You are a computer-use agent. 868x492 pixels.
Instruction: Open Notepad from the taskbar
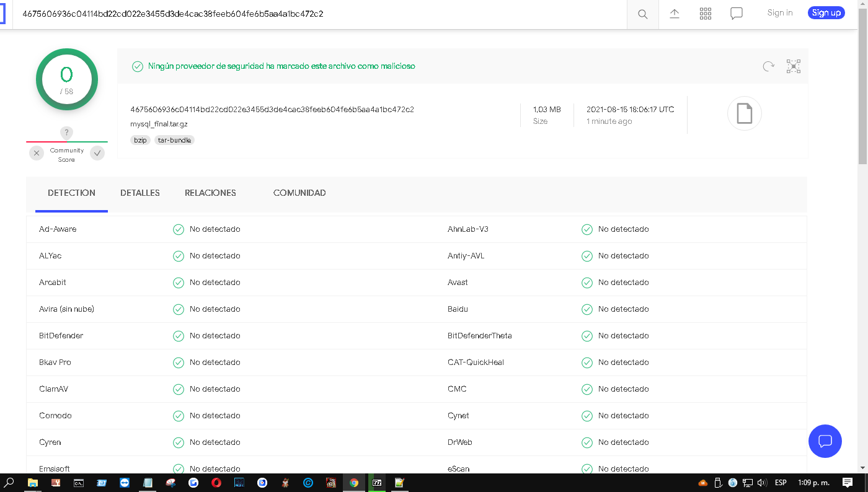point(148,483)
